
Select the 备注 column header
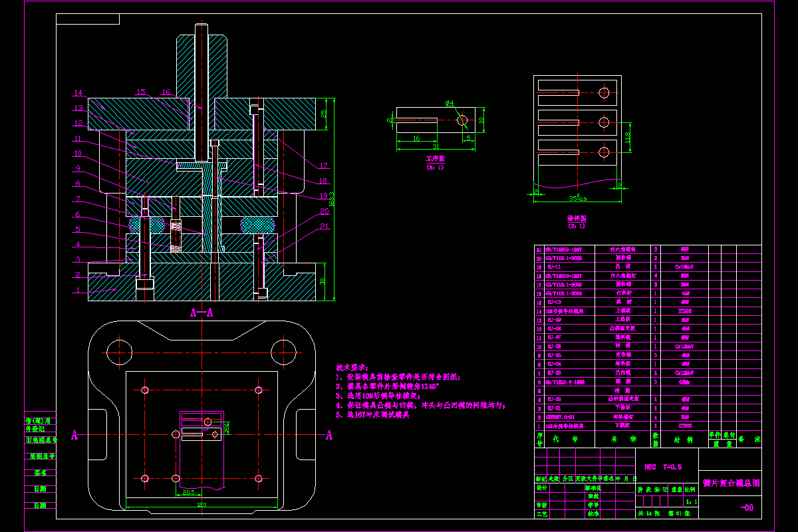tap(749, 439)
